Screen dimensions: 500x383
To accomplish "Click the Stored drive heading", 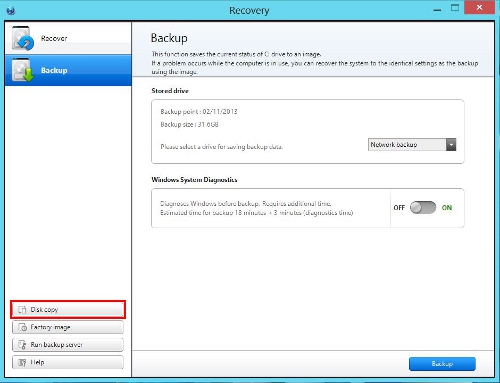I will 170,91.
